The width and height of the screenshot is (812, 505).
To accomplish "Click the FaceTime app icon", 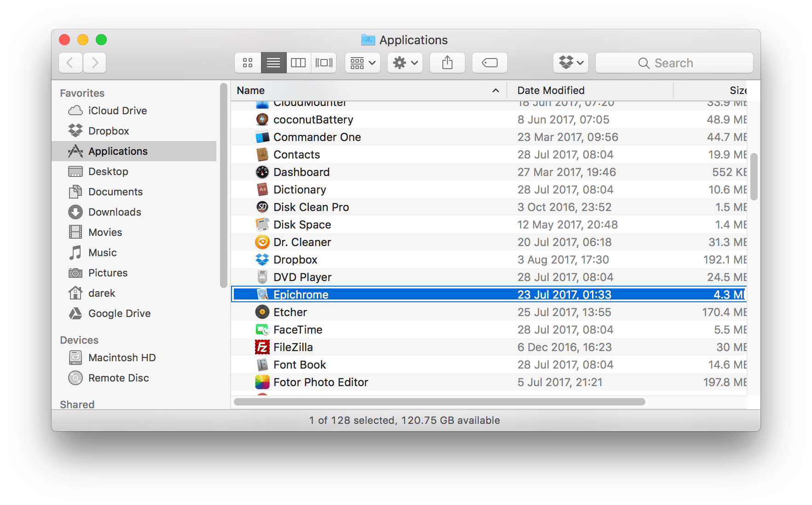I will tap(262, 329).
